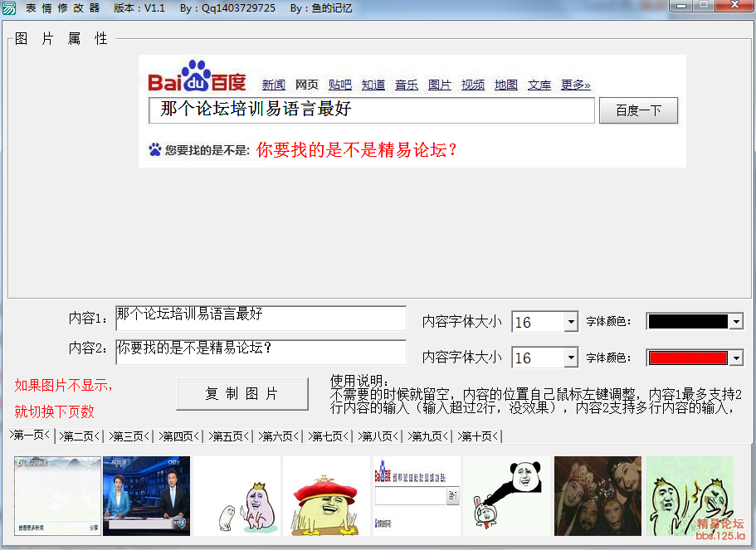The height and width of the screenshot is (550, 756).
Task: Select the two laughing figures thumbnail
Action: 689,495
